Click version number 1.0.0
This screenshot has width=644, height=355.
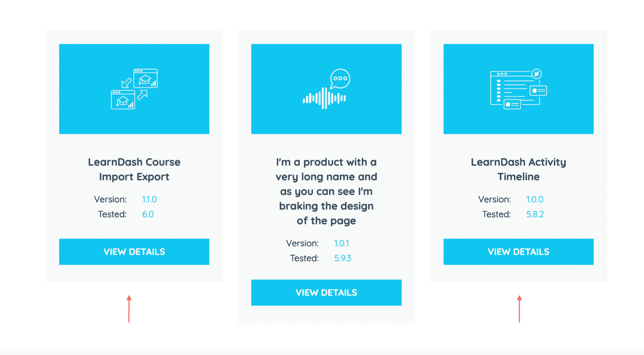pyautogui.click(x=535, y=199)
